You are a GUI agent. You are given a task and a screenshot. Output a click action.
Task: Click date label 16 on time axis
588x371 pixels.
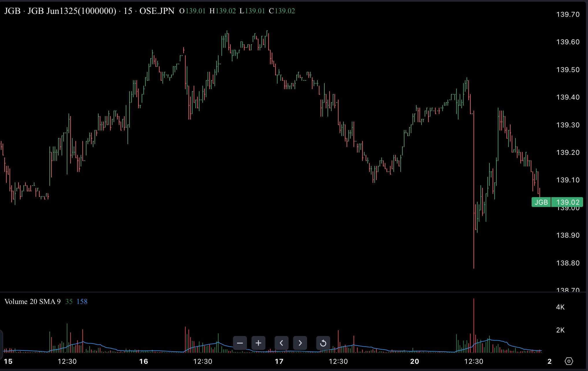pos(144,361)
